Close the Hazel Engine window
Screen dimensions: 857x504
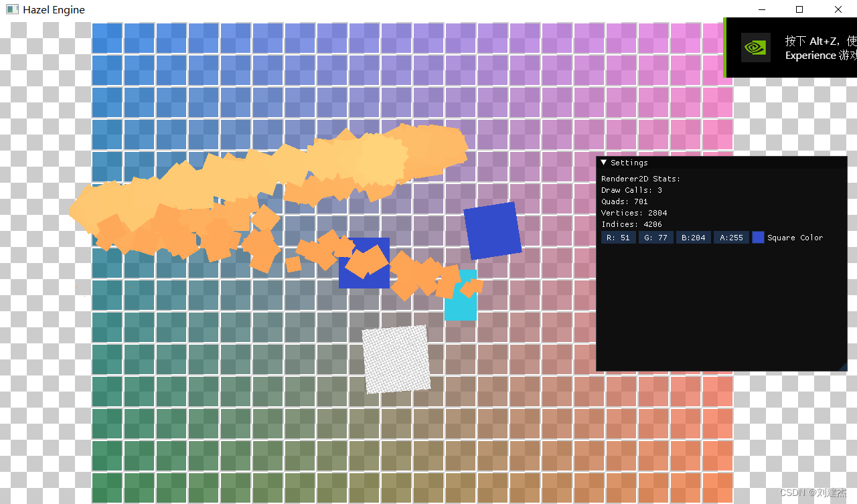[x=838, y=9]
